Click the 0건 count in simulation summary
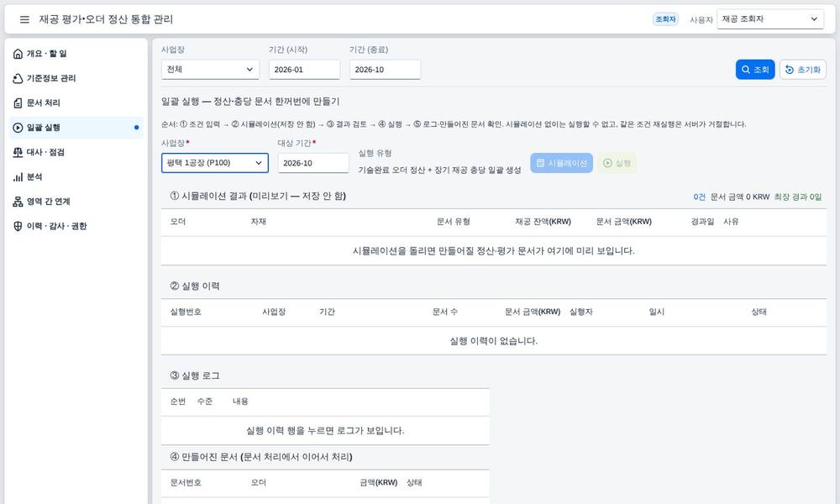The width and height of the screenshot is (840, 504). pyautogui.click(x=699, y=197)
